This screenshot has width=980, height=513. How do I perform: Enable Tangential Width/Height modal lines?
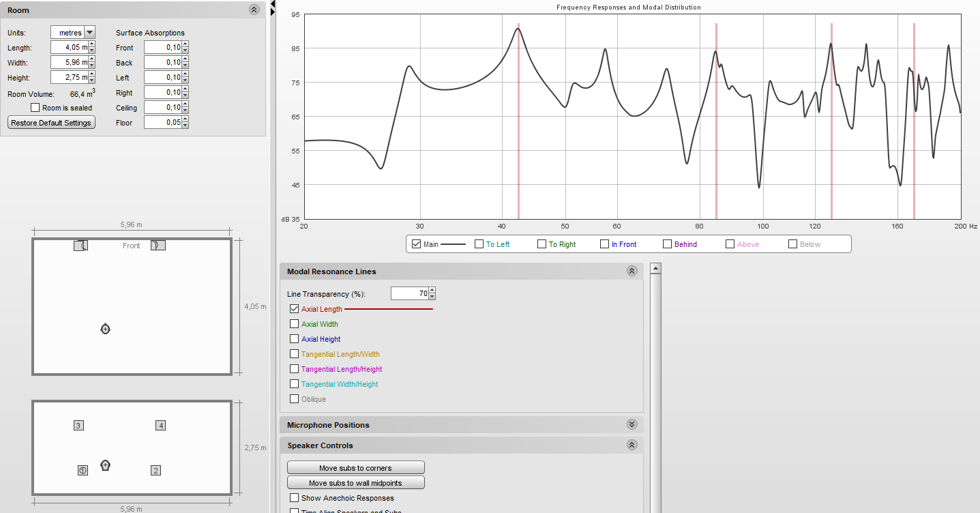tap(295, 384)
